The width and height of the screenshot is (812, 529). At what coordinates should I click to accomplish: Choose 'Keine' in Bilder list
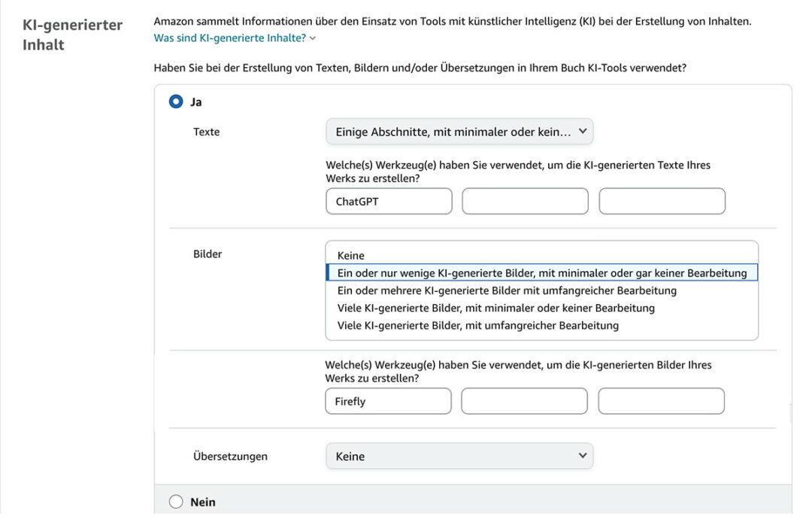point(541,255)
